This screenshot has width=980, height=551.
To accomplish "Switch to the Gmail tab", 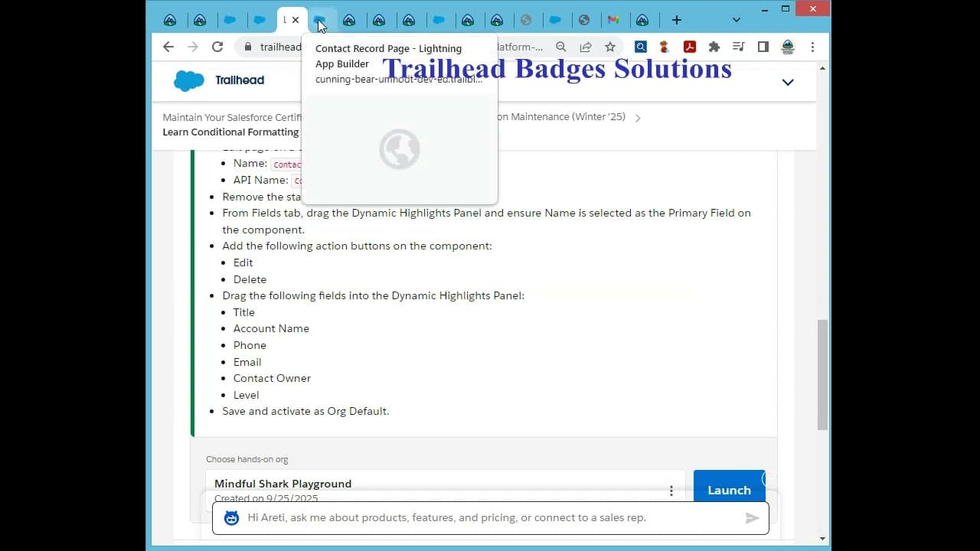I will pyautogui.click(x=612, y=20).
